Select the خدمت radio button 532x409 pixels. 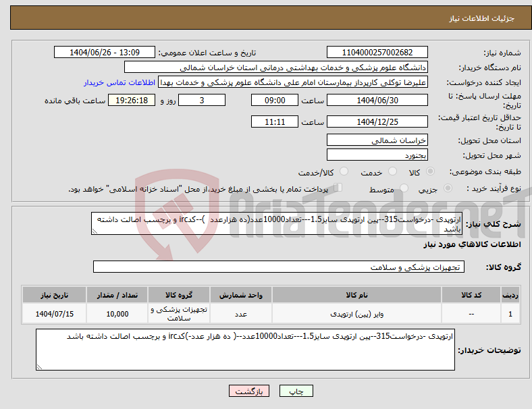[x=392, y=171]
